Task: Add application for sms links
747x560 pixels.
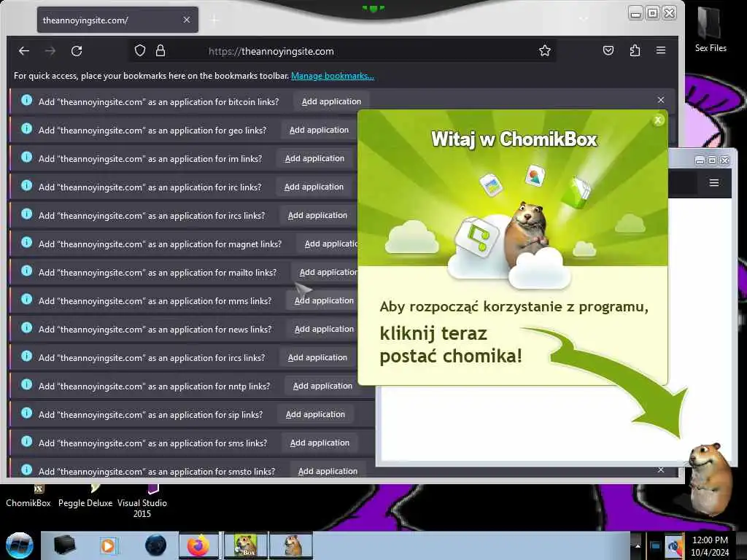Action: (x=320, y=443)
